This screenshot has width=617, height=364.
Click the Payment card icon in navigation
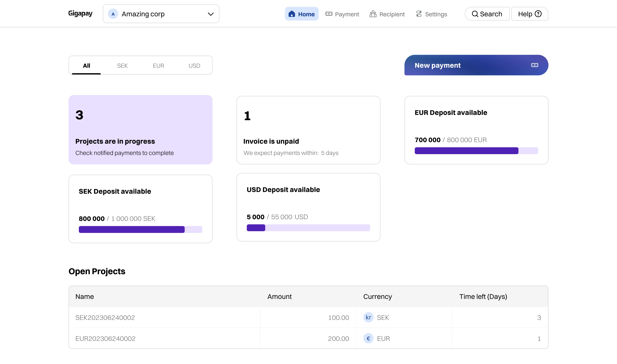tap(329, 14)
